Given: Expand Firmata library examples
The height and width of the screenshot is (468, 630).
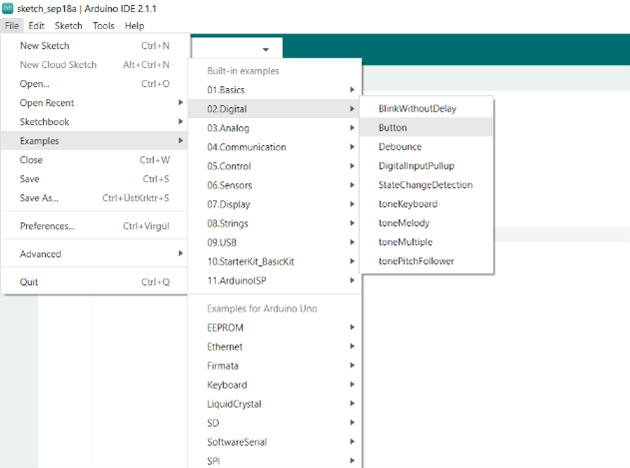Looking at the screenshot, I should pos(275,366).
